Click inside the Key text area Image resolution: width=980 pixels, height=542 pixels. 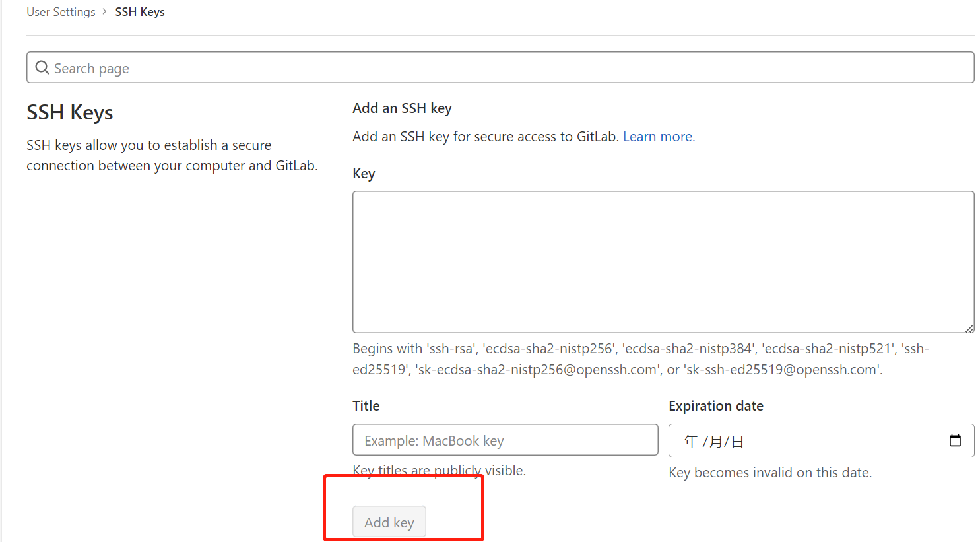pyautogui.click(x=663, y=262)
